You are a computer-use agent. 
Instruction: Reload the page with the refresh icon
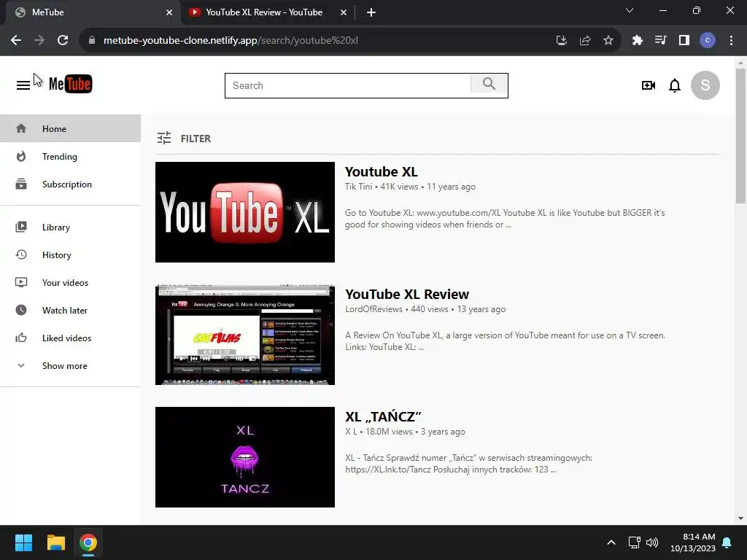click(63, 41)
